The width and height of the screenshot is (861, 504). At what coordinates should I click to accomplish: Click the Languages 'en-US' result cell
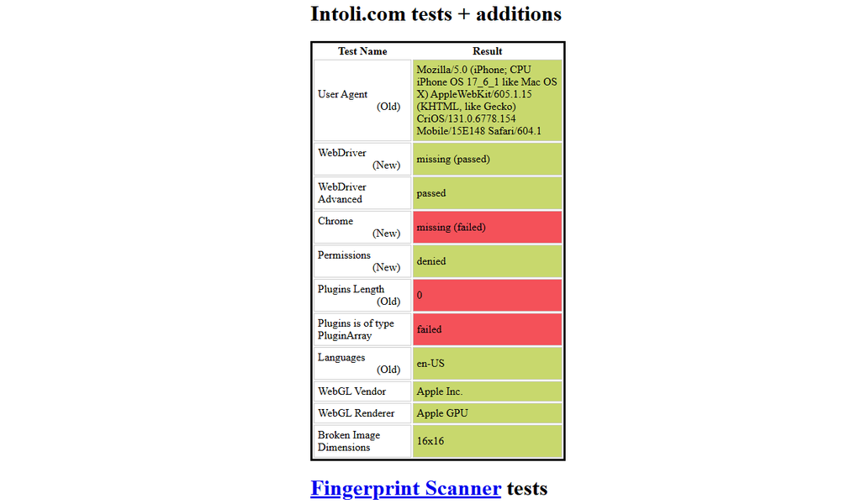(487, 363)
